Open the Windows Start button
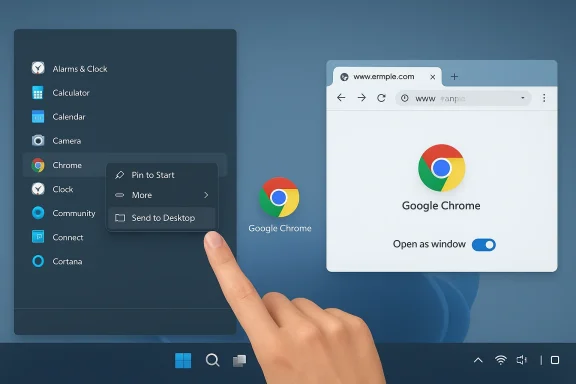The width and height of the screenshot is (576, 384). click(183, 360)
